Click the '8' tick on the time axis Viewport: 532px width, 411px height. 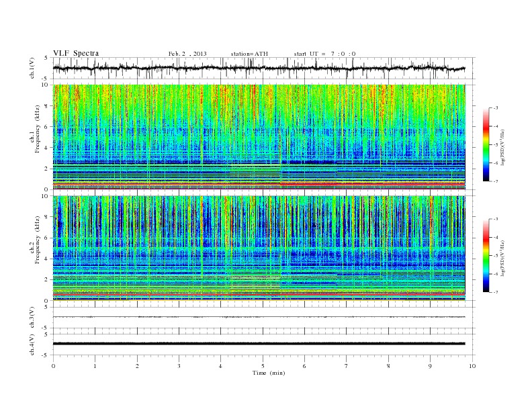pyautogui.click(x=388, y=366)
